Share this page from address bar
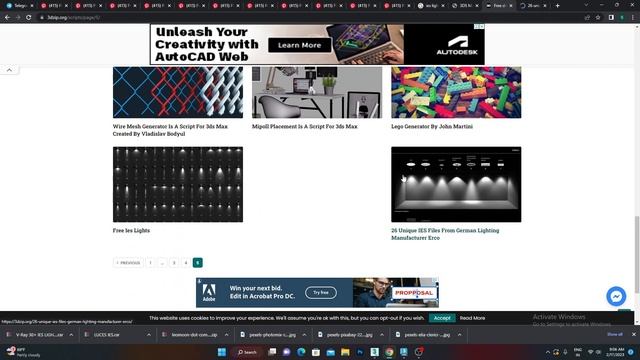Image resolution: width=640 pixels, height=360 pixels. click(x=587, y=18)
